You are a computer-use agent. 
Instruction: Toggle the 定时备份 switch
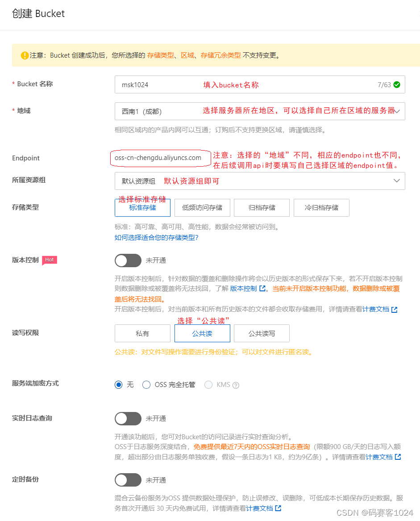pos(128,480)
